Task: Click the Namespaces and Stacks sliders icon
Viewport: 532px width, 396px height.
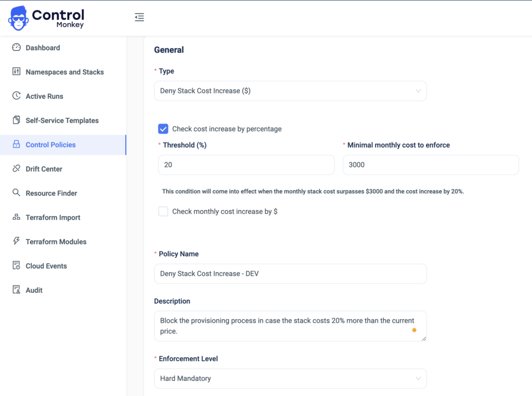Action: (x=16, y=71)
